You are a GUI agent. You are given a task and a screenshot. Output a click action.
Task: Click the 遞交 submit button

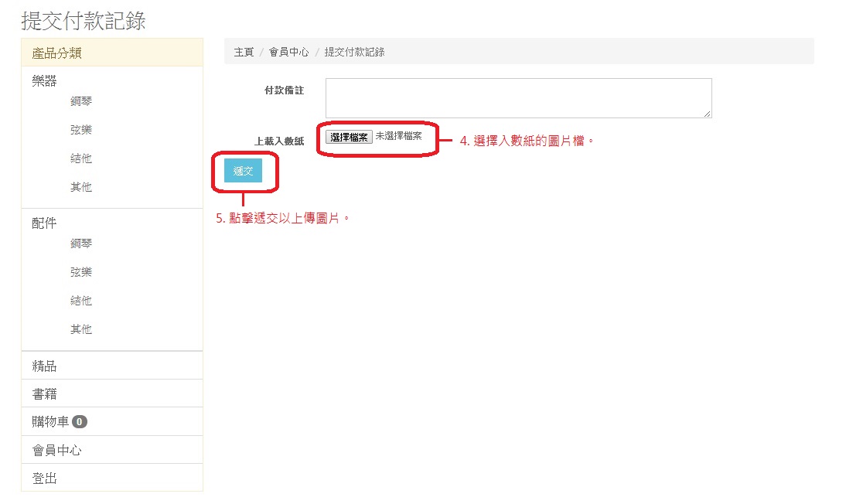(x=243, y=171)
